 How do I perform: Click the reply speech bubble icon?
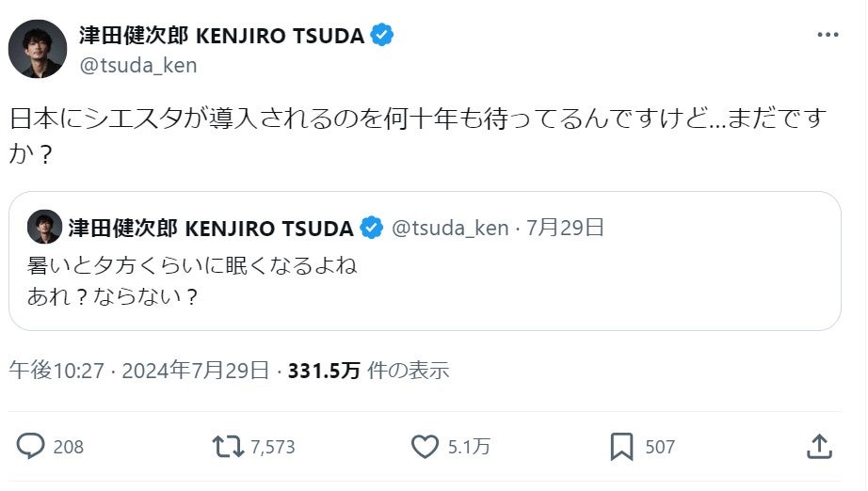pos(31,446)
